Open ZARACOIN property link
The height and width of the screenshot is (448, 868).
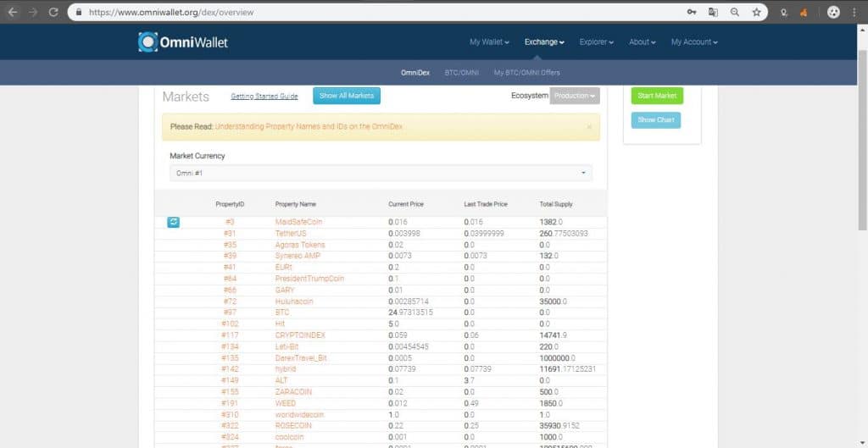[293, 391]
